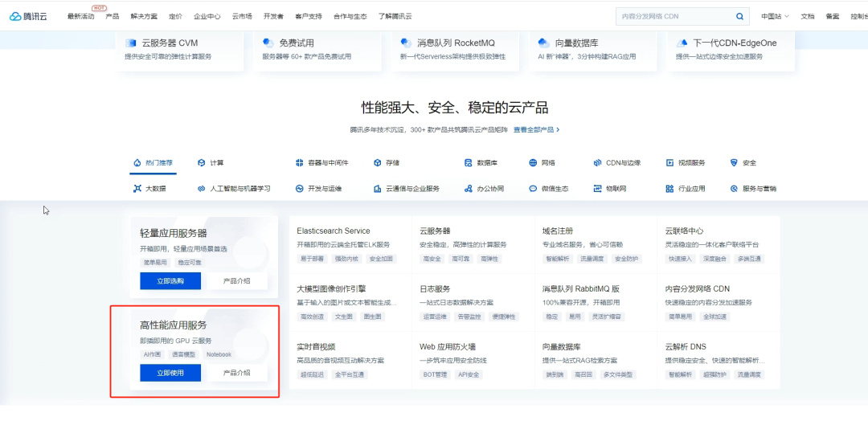Open the Web 应用防火墙 product card
868x425 pixels.
(473, 360)
